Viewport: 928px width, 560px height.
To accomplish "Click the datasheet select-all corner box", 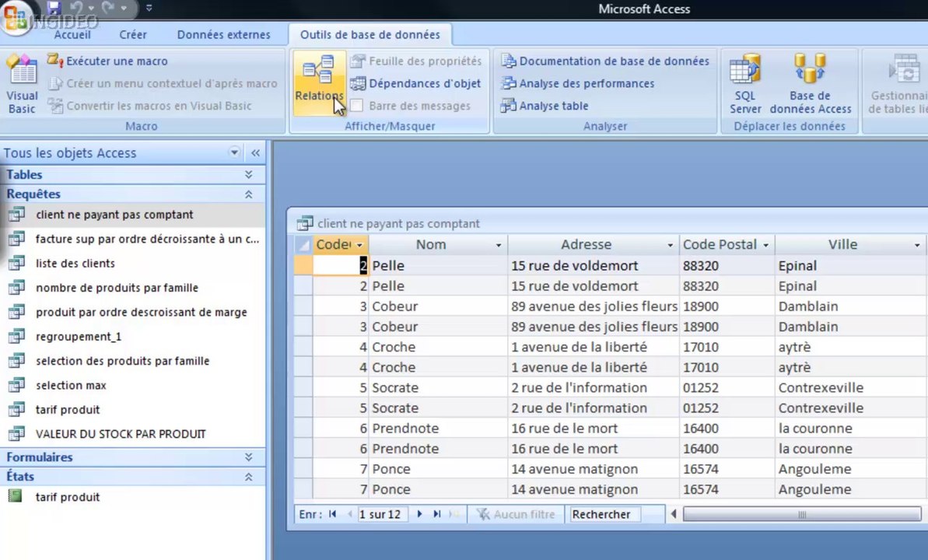I will [303, 244].
